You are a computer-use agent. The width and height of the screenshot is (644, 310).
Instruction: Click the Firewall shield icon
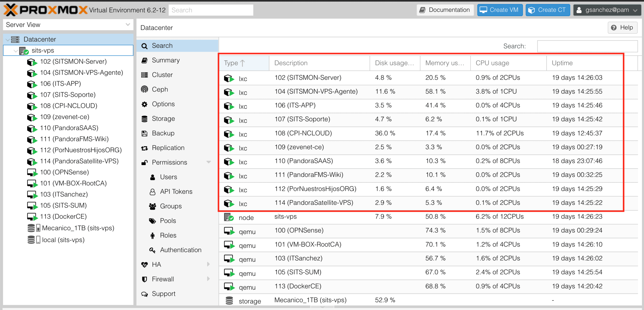(x=144, y=279)
